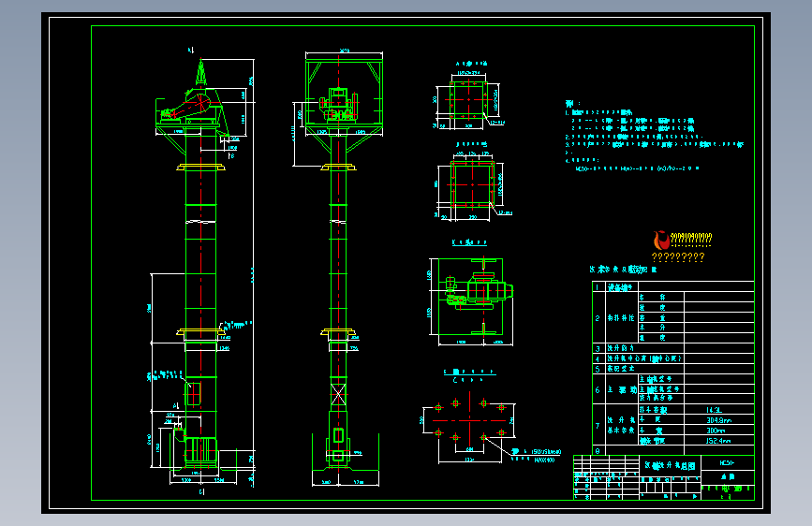Image resolution: width=812 pixels, height=526 pixels.
Task: Select the boot section at base of left elevation
Action: 199,450
